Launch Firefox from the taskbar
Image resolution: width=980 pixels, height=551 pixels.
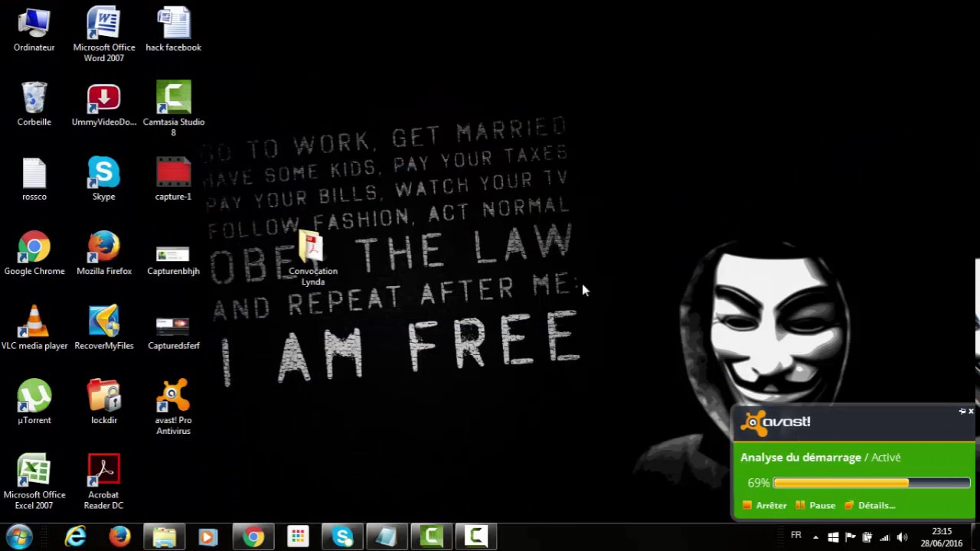pos(119,537)
